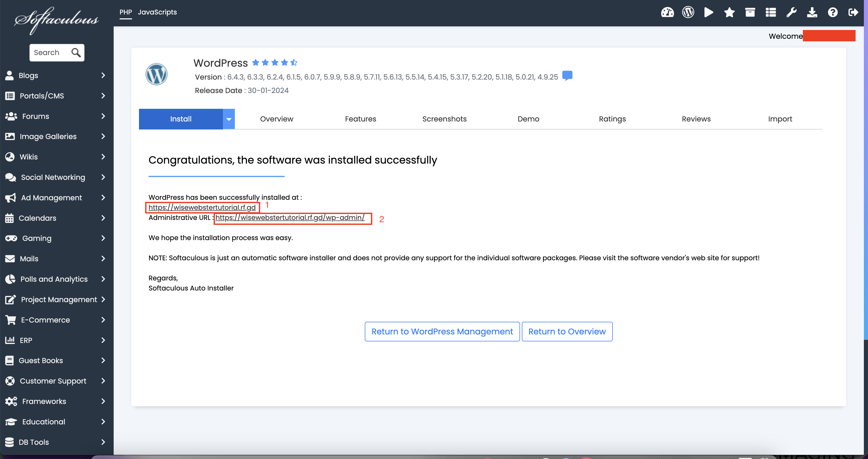Switch to the Screenshots tab
The width and height of the screenshot is (868, 459).
coord(444,119)
